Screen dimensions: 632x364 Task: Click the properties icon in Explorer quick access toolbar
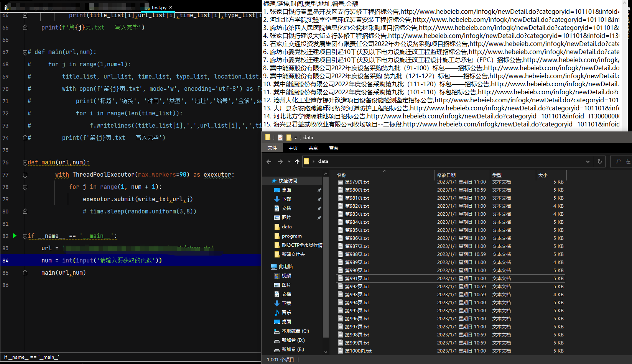[x=280, y=138]
